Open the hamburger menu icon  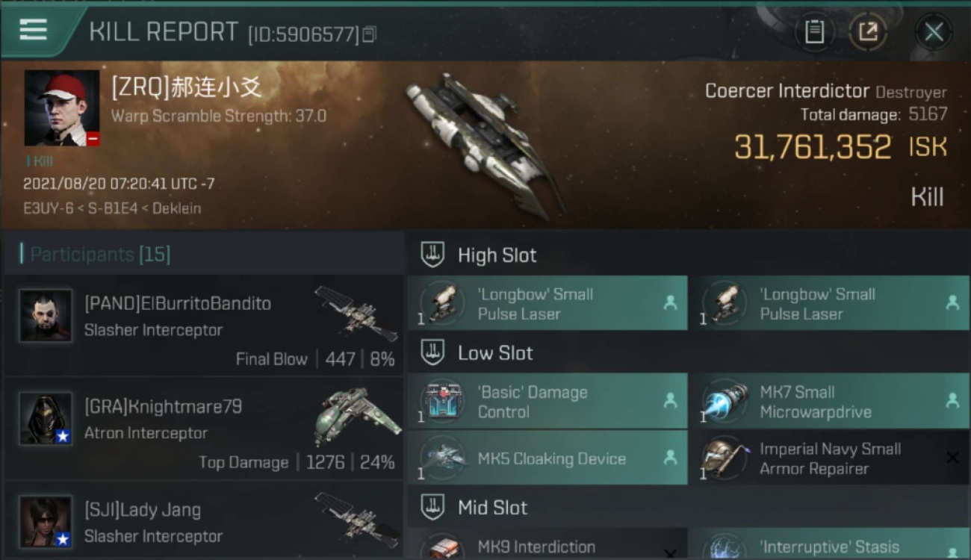(x=34, y=30)
